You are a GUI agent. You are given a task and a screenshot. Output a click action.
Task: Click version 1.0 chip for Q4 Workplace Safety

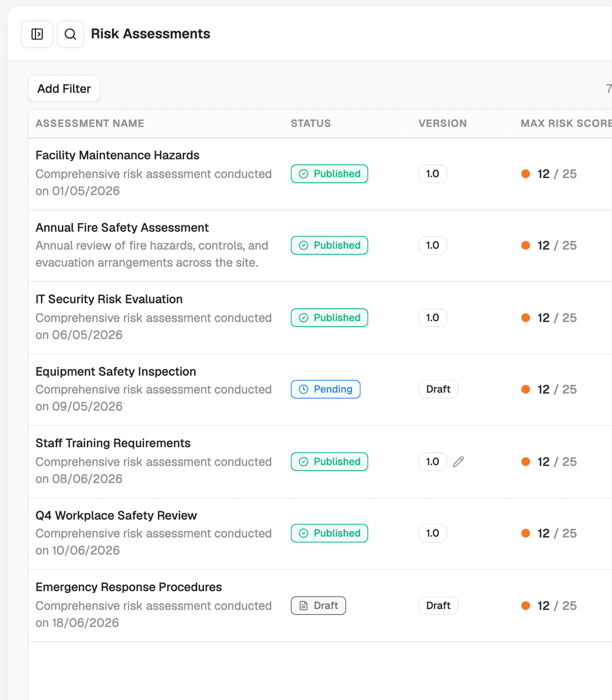(x=433, y=533)
